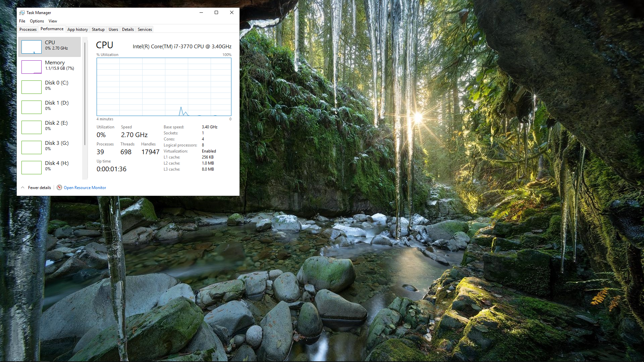Switch to the Processes tab
This screenshot has width=644, height=362.
tap(28, 29)
